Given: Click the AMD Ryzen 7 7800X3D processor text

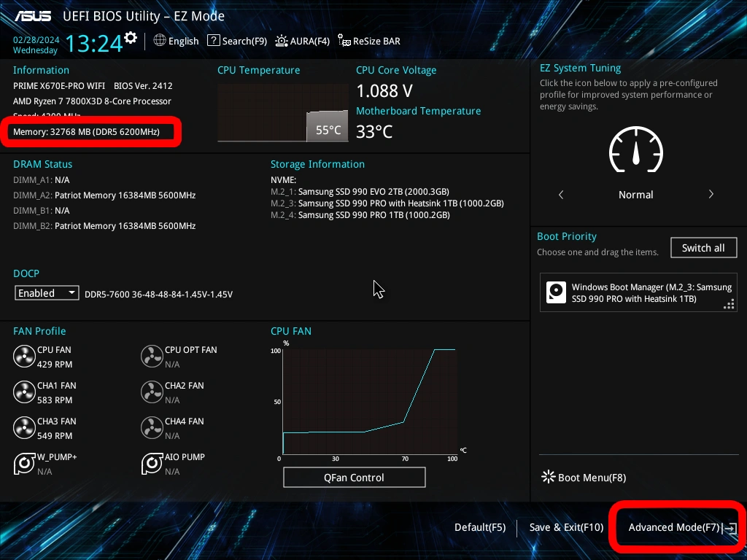Looking at the screenshot, I should pyautogui.click(x=92, y=101).
